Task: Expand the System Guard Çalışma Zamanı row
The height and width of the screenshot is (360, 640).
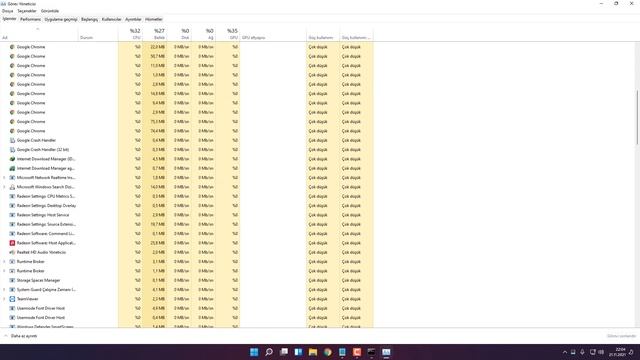Action: (4, 289)
